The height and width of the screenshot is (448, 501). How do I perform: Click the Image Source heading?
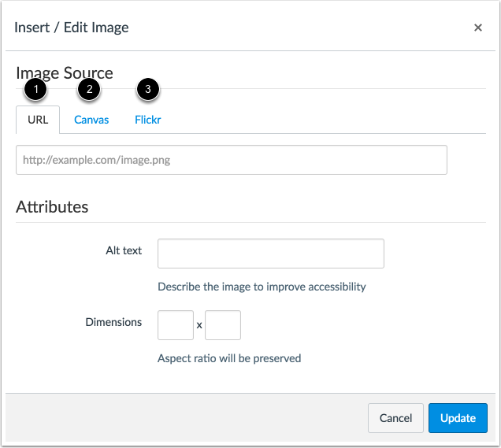pyautogui.click(x=65, y=73)
